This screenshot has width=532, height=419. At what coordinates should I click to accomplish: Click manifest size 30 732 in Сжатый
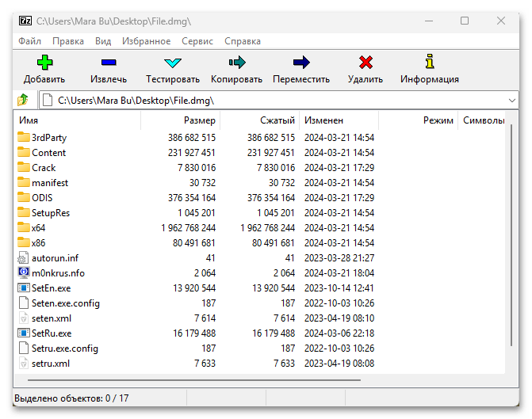(x=282, y=183)
